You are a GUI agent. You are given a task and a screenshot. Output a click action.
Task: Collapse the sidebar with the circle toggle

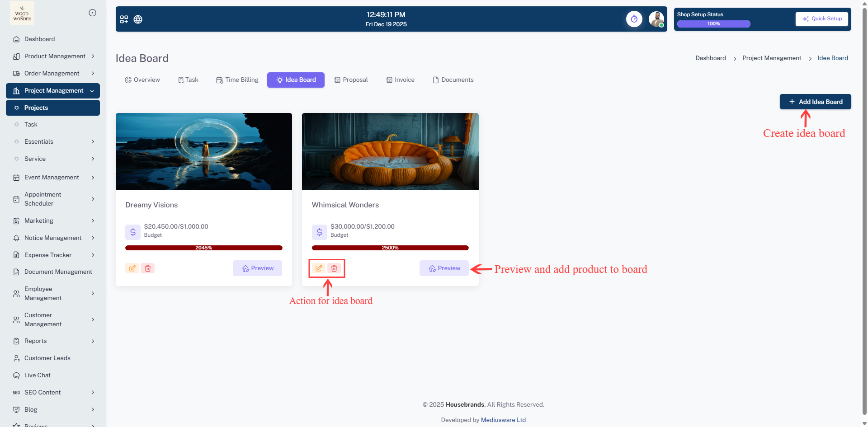[92, 13]
